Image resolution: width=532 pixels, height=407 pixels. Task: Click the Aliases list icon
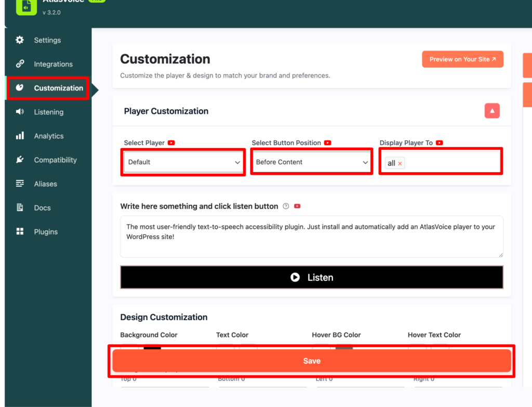[x=20, y=183]
